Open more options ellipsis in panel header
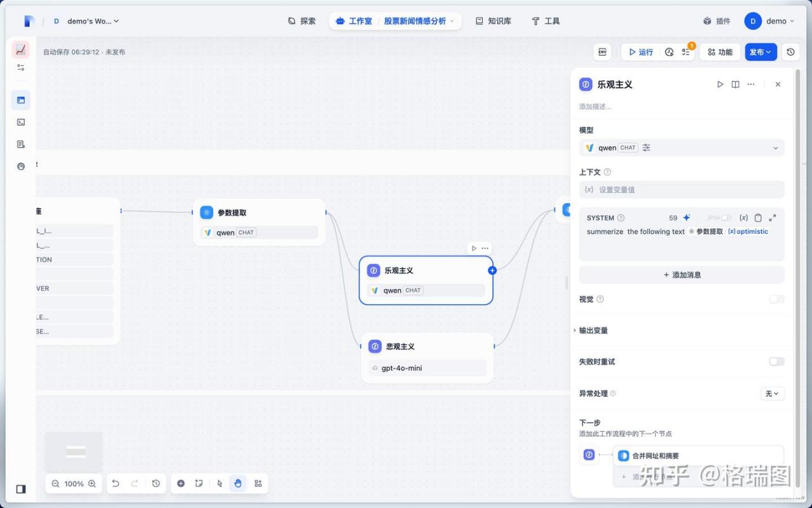This screenshot has width=812, height=508. (751, 84)
